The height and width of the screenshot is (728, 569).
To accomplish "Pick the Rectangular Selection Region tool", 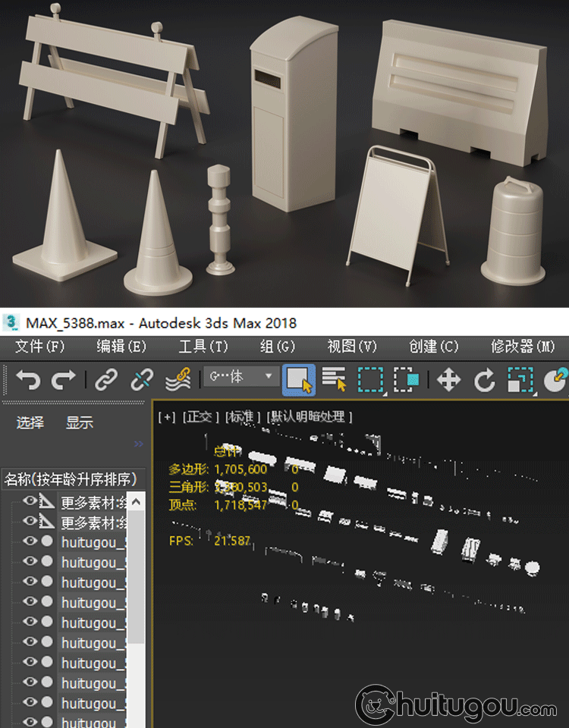I will 371,379.
